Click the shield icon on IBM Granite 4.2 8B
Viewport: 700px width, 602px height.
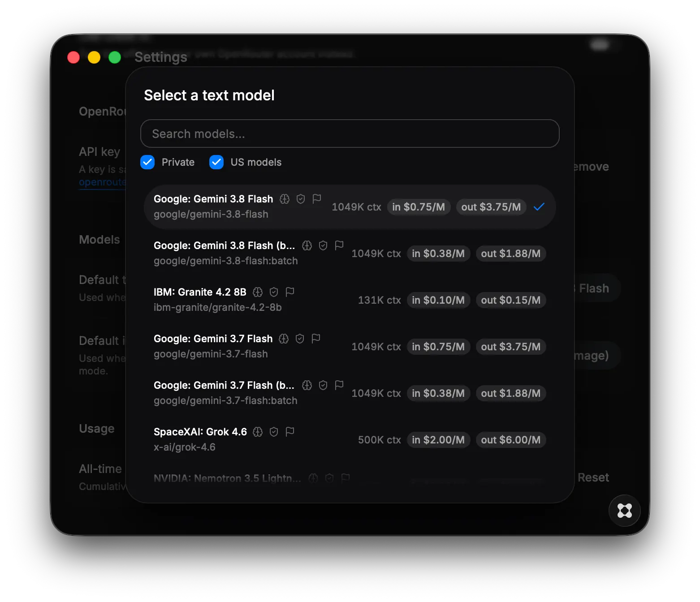(274, 292)
